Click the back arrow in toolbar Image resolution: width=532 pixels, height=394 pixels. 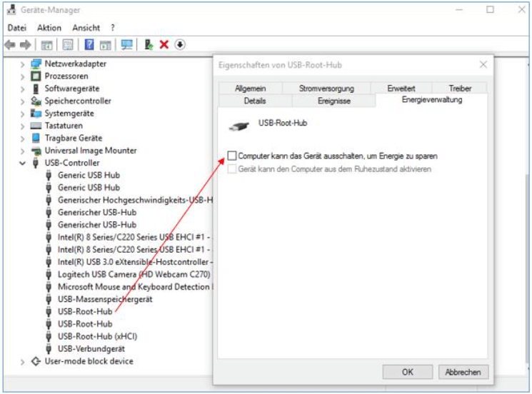point(10,45)
